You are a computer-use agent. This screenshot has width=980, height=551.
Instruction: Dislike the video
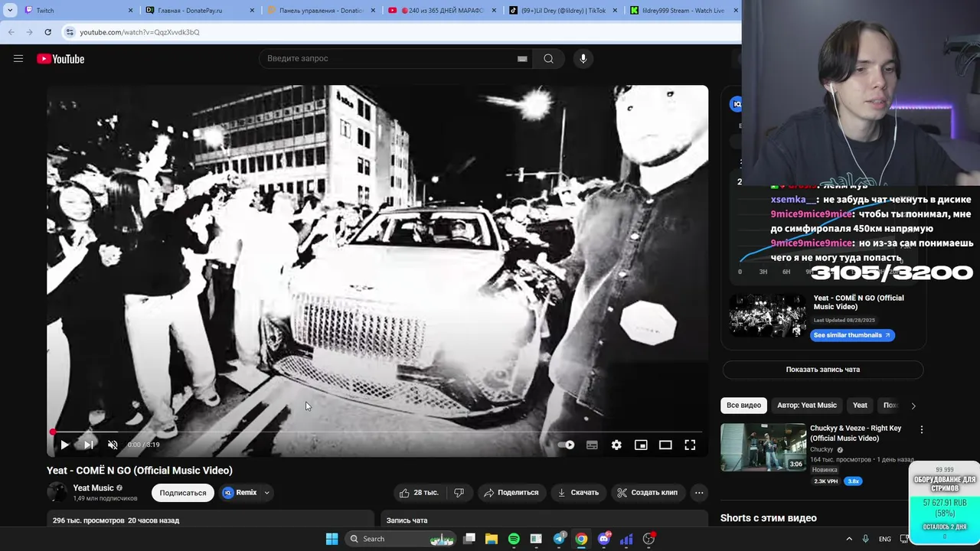pyautogui.click(x=459, y=493)
